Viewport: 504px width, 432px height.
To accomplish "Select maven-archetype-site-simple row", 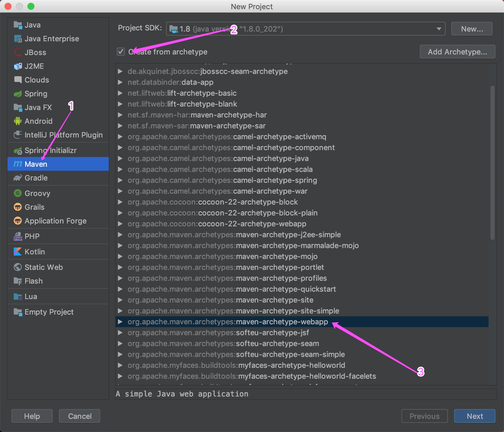I will 302,311.
